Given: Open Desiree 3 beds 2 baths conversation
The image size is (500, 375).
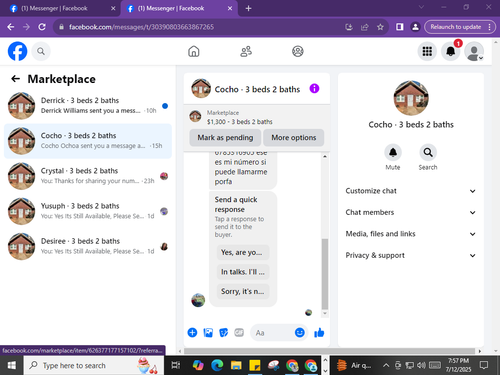Looking at the screenshot, I should point(88,246).
